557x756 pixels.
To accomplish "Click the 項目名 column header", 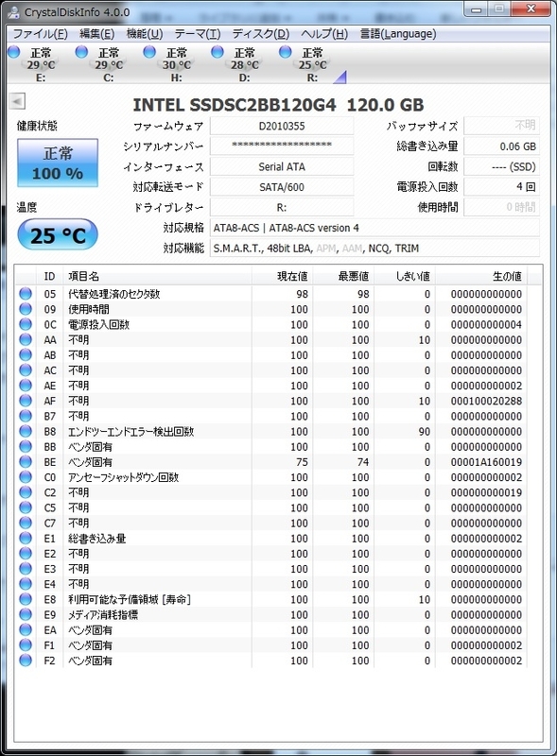I will [x=157, y=276].
